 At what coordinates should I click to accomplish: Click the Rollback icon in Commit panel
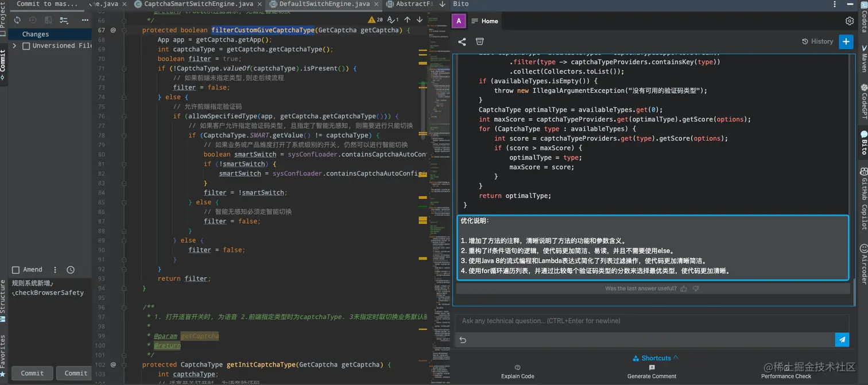[33, 20]
